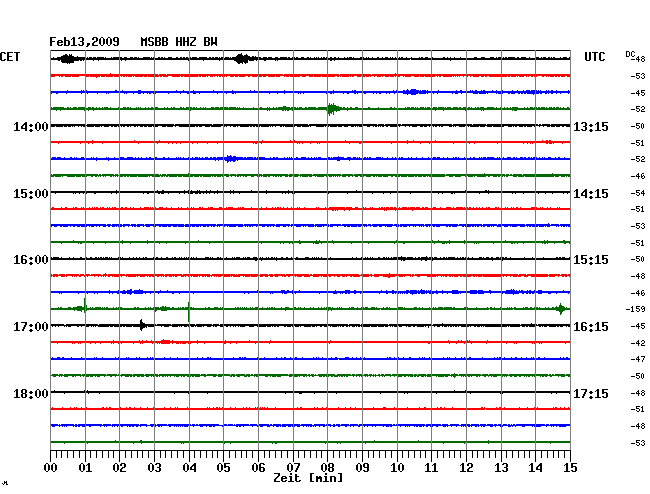Viewport: 650px width, 494px height.
Task: Select the UTC timezone label
Action: (595, 57)
